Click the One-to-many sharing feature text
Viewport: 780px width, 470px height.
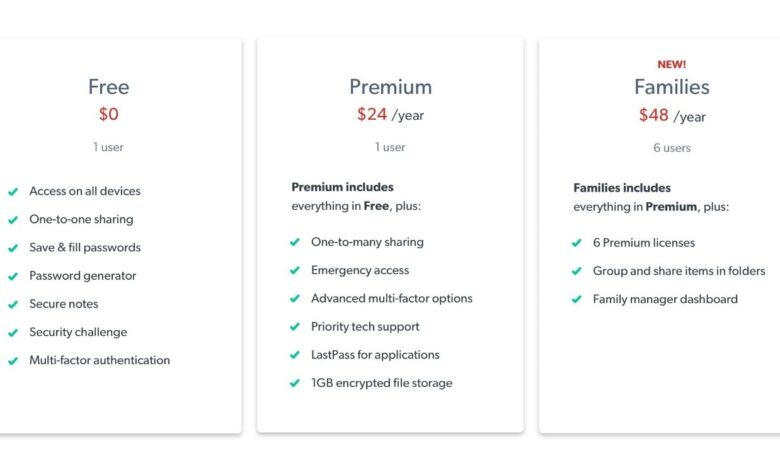click(367, 242)
